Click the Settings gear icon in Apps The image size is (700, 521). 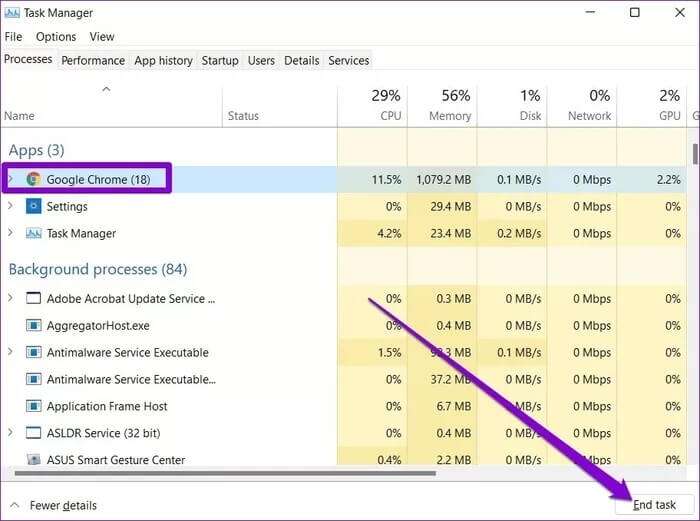33,206
